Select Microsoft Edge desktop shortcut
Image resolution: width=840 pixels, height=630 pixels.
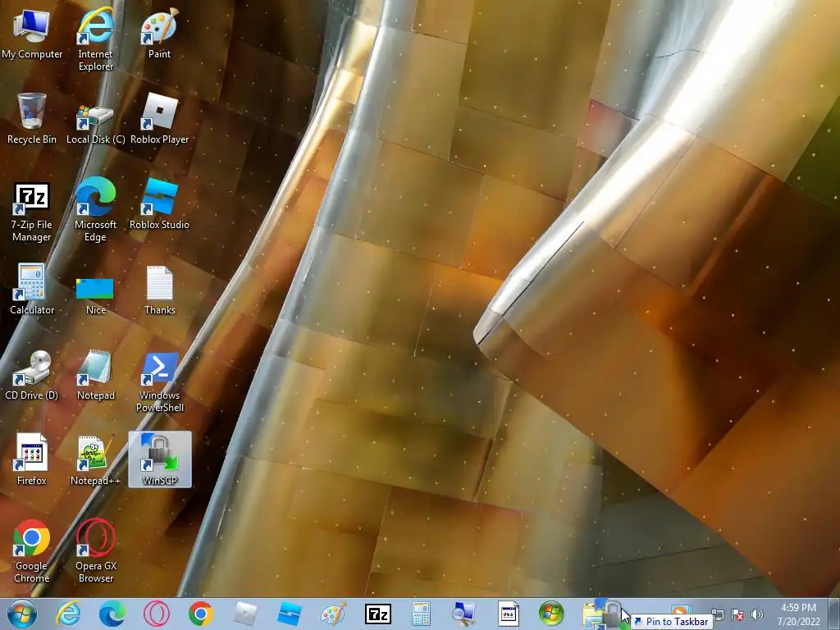point(95,210)
